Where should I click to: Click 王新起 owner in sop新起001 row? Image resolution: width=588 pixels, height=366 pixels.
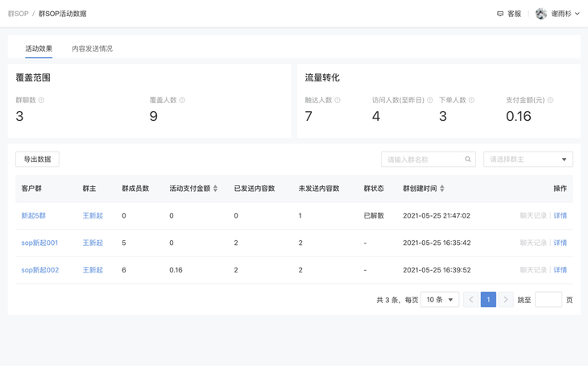pos(93,243)
